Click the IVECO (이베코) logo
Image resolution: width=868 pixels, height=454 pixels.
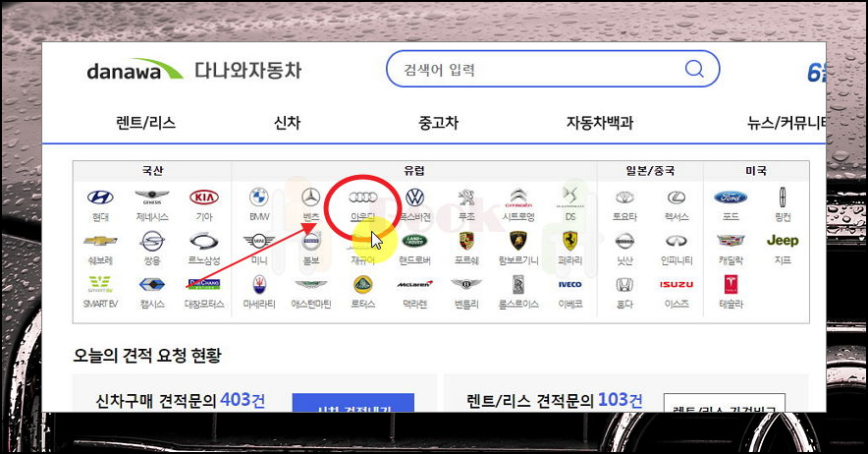tap(570, 284)
